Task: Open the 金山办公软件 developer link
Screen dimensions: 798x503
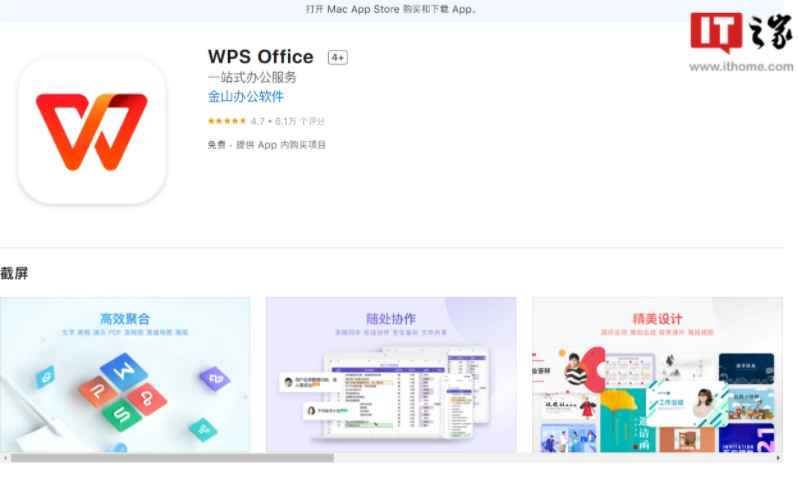Action: 246,97
